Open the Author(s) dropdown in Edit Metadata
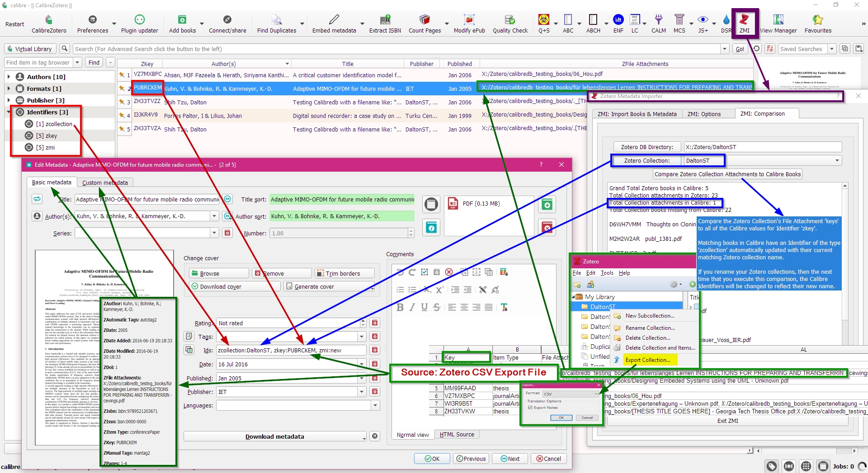Image resolution: width=868 pixels, height=473 pixels. (214, 216)
